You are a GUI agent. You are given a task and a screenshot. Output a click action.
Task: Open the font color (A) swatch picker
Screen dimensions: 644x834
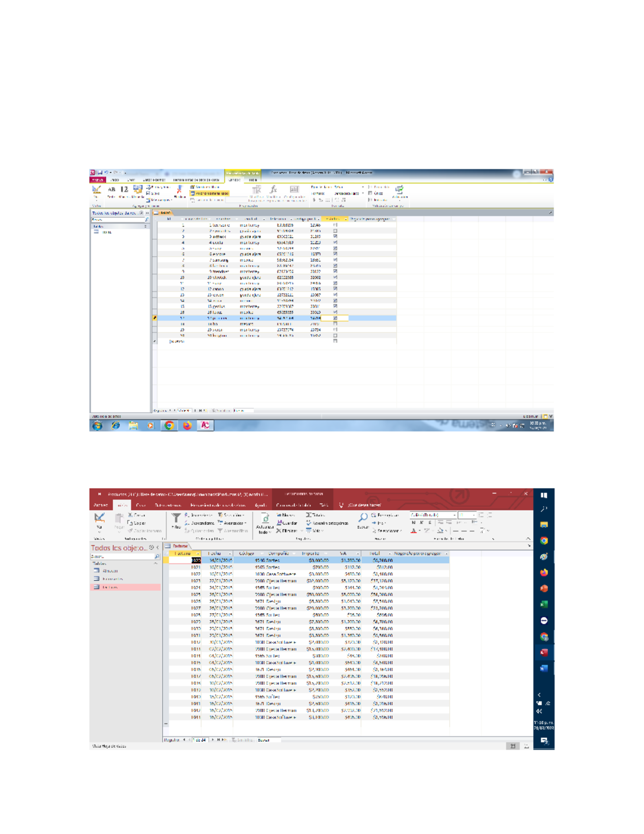click(414, 531)
